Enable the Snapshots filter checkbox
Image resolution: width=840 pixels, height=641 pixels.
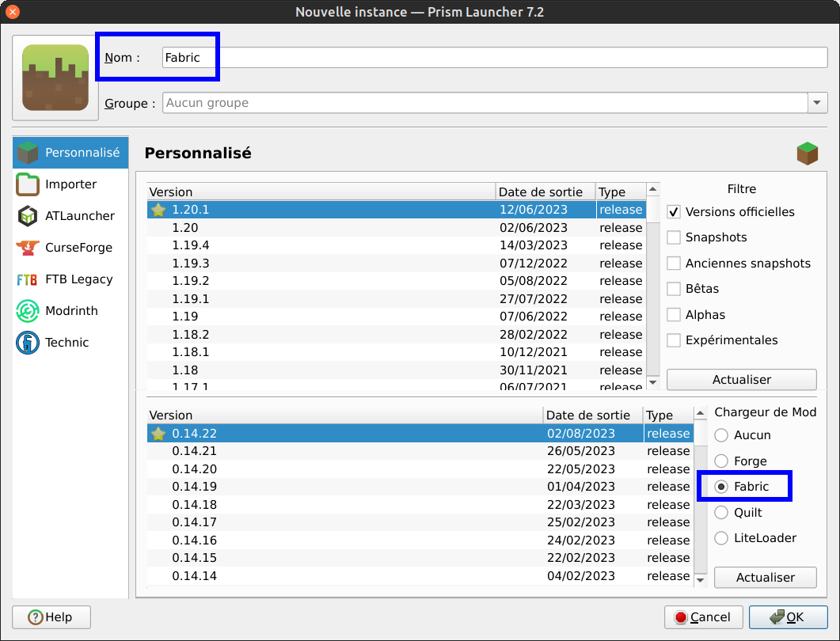pos(674,237)
